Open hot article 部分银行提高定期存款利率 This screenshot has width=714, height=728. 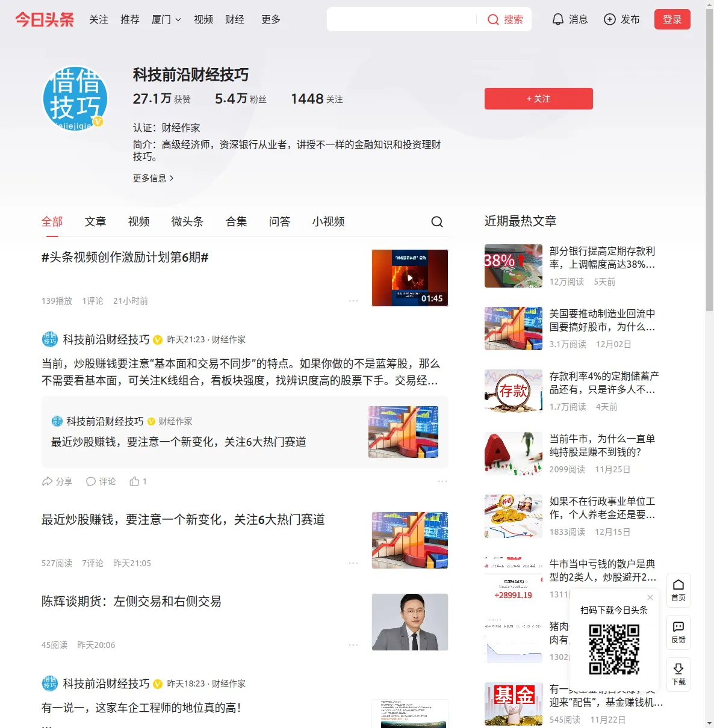(603, 258)
